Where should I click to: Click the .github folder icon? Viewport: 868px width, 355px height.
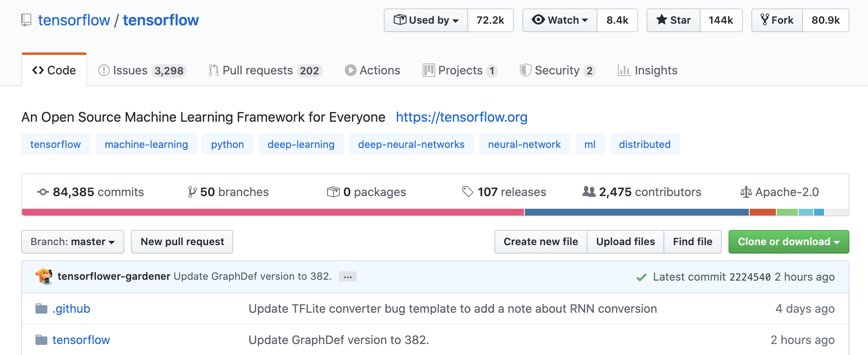41,309
